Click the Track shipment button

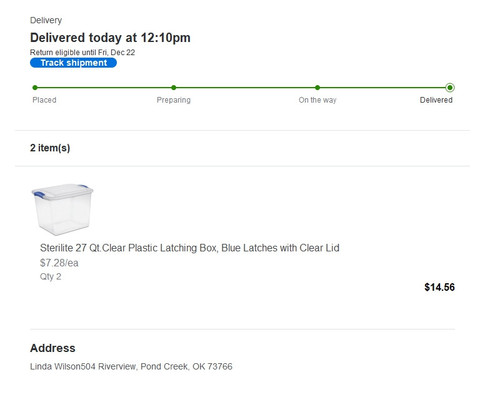click(x=73, y=63)
